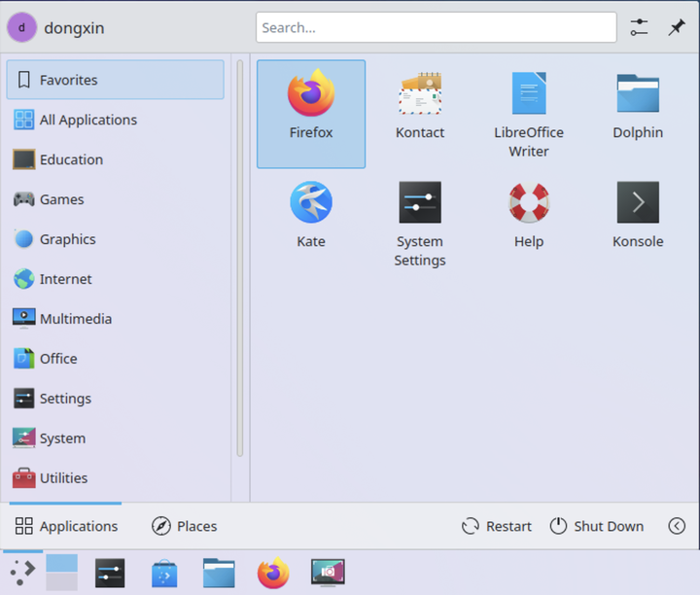Image resolution: width=700 pixels, height=595 pixels.
Task: Launch Firefox from the favorites grid
Action: (x=311, y=115)
